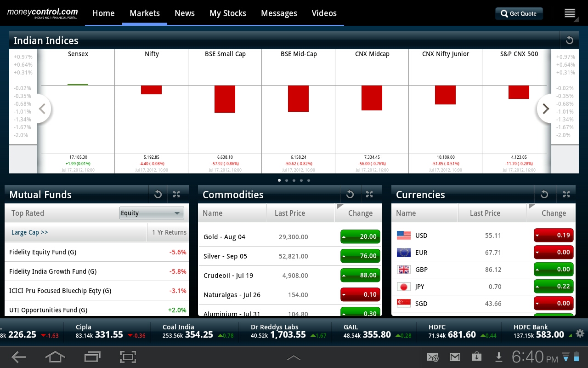Show previous indices with left arrow
The height and width of the screenshot is (368, 588).
coord(42,109)
